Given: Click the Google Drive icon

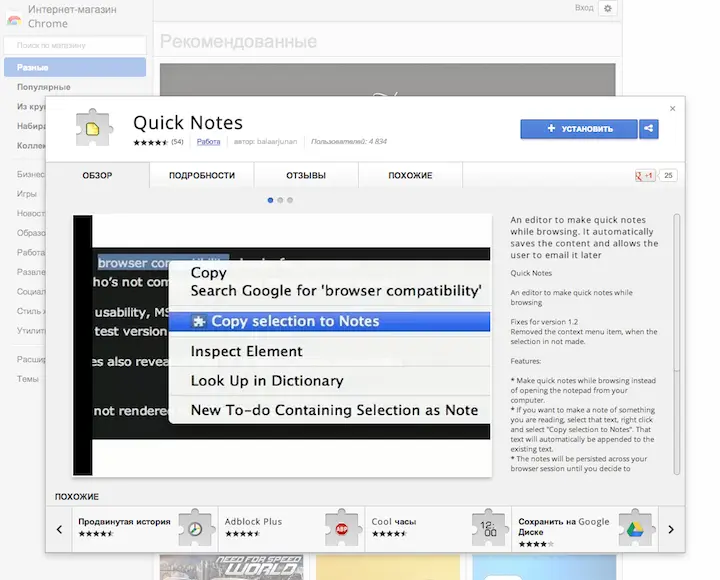Looking at the screenshot, I should pyautogui.click(x=636, y=528).
